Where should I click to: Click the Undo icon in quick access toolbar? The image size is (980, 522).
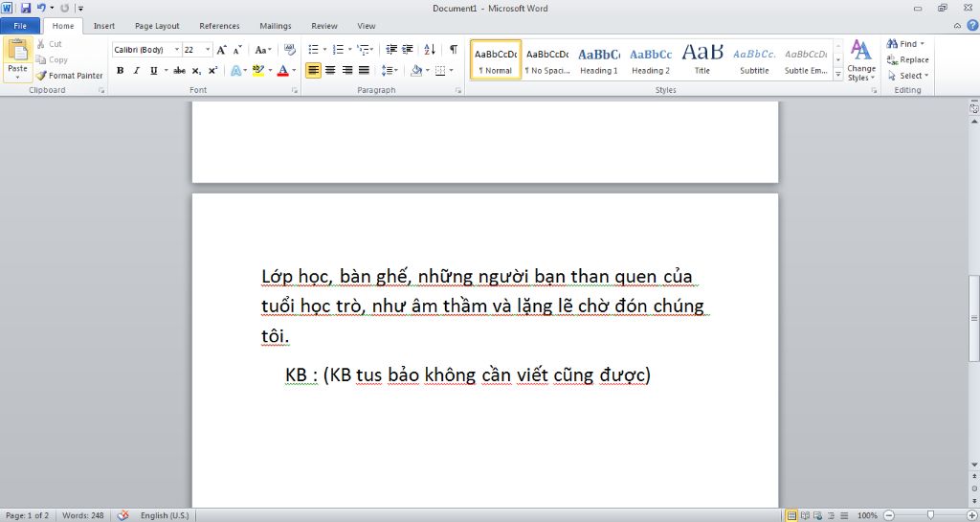tap(41, 8)
